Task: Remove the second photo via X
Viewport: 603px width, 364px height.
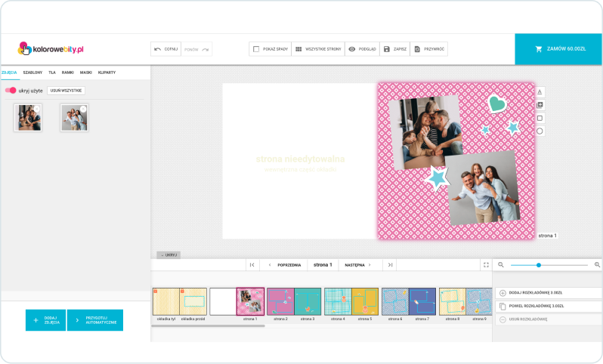Action: (x=84, y=109)
